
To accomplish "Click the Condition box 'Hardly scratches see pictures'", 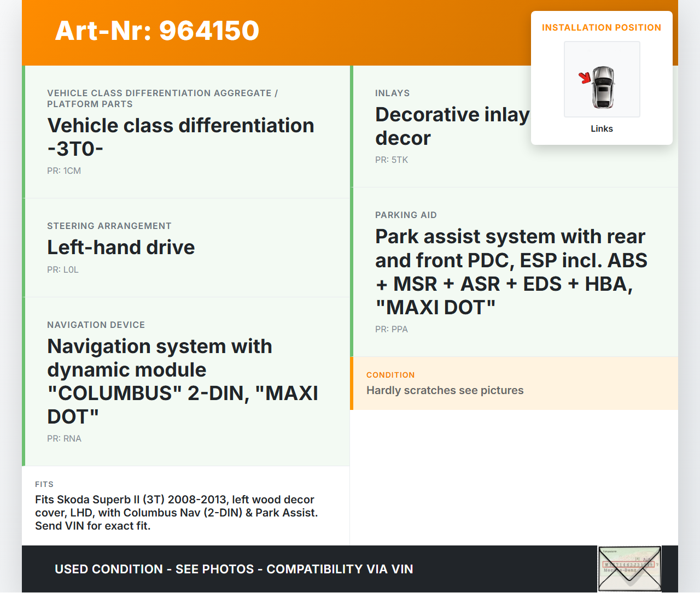I will tap(445, 390).
